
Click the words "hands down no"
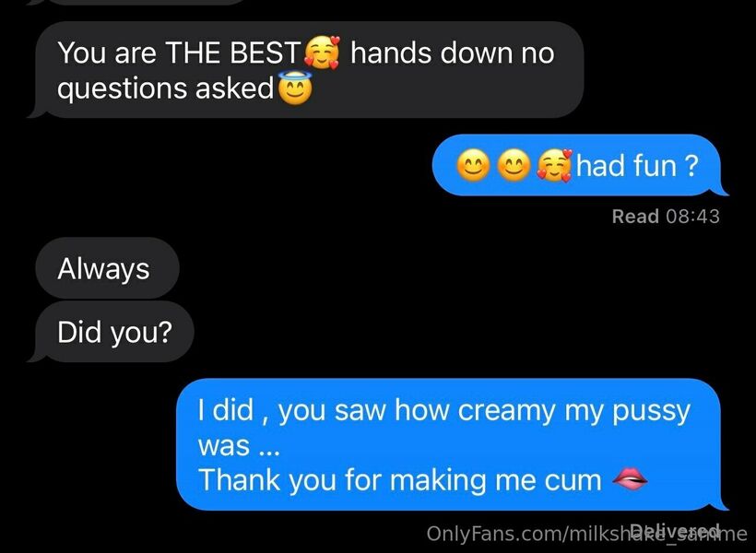point(453,52)
